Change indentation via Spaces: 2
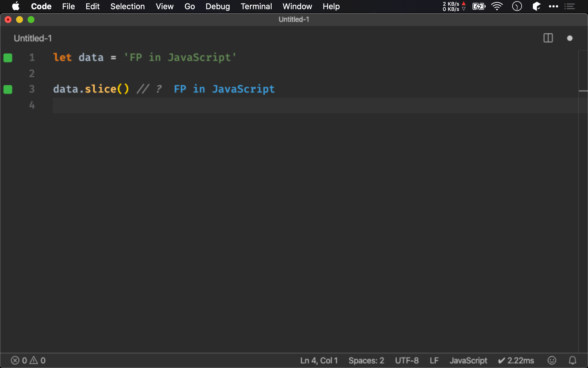588x368 pixels. 366,360
